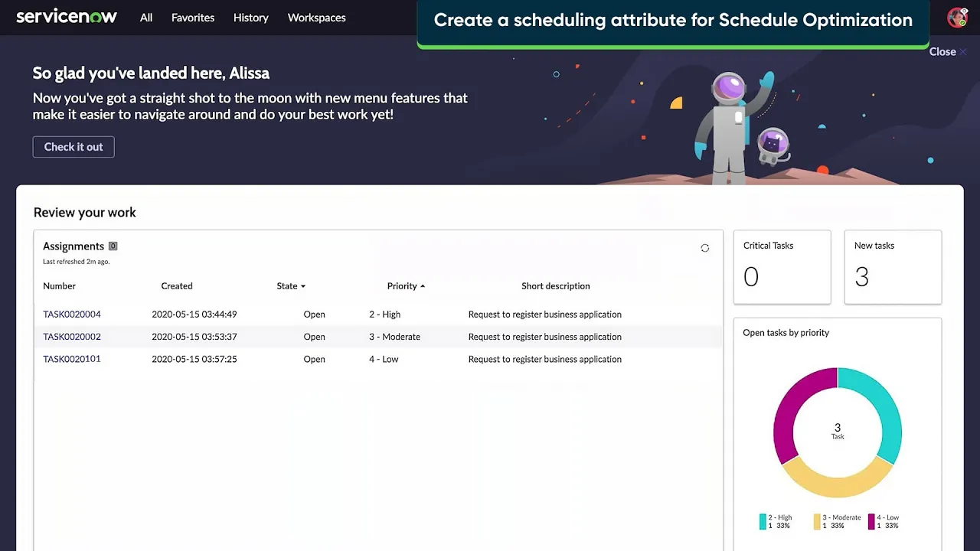The height and width of the screenshot is (551, 980).
Task: Open the Critical Tasks card
Action: pos(782,267)
